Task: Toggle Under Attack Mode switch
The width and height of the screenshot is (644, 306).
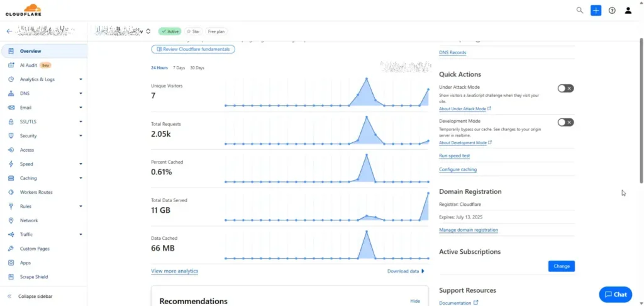Action: tap(565, 88)
